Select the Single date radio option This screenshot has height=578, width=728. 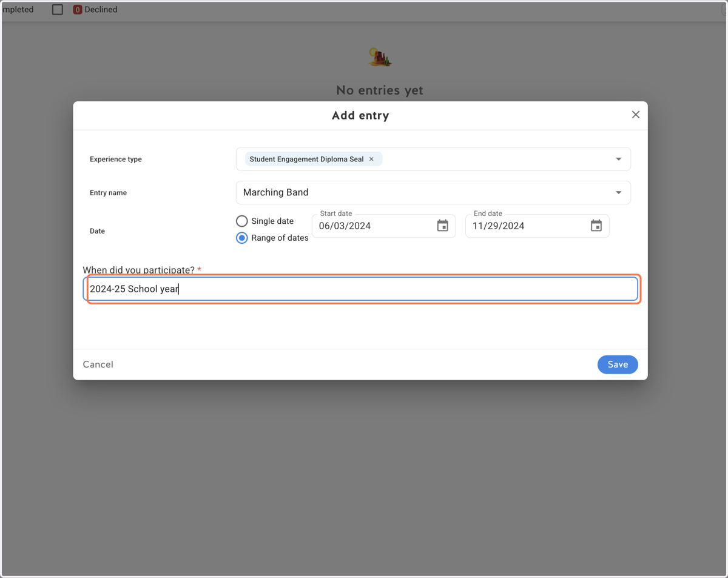point(241,221)
